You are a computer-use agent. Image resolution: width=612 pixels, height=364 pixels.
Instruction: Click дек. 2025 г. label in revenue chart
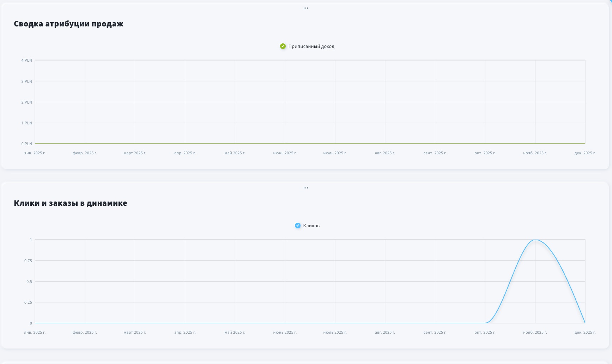pos(585,153)
